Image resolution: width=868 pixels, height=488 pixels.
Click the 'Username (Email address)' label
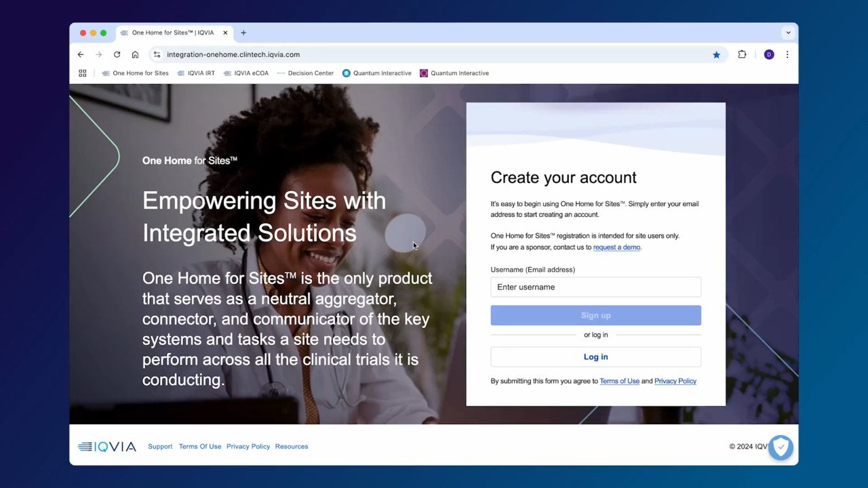[x=532, y=270]
